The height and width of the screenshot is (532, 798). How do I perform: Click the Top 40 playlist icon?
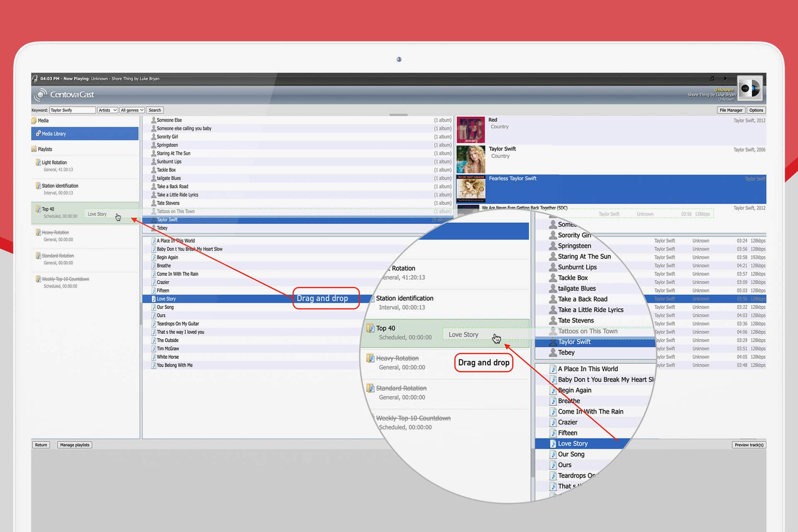click(38, 209)
